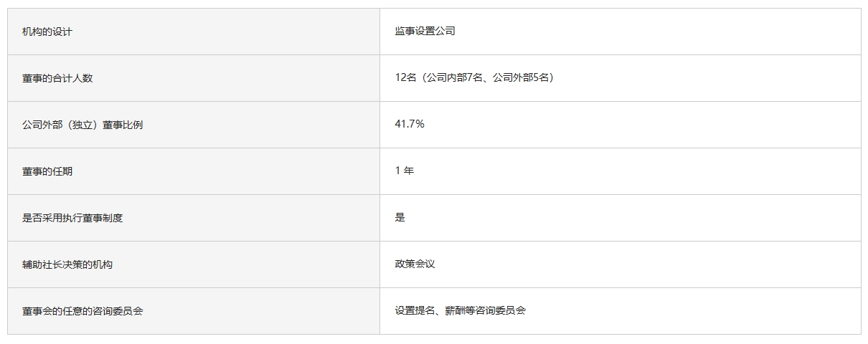
Task: Click the '机构的设计' row label
Action: click(47, 32)
